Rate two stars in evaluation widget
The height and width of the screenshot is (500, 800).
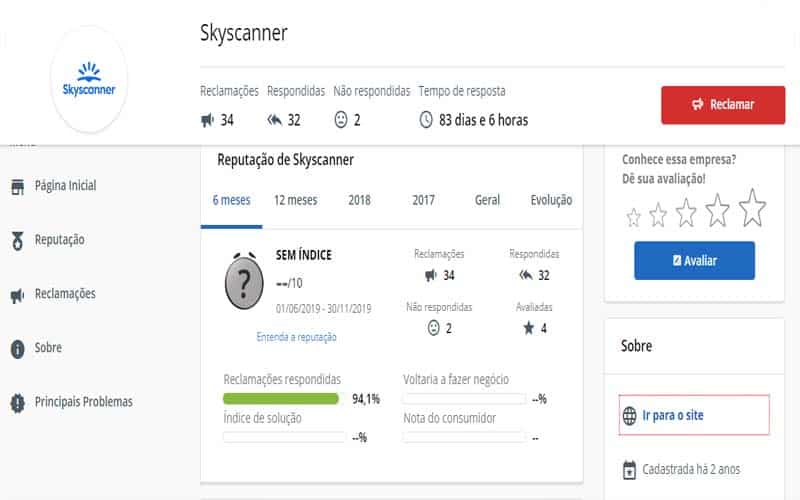point(658,215)
